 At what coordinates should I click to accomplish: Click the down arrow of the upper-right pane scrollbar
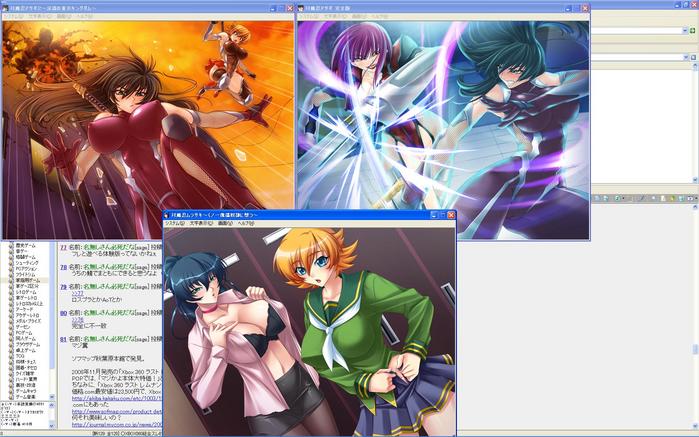pos(695,180)
